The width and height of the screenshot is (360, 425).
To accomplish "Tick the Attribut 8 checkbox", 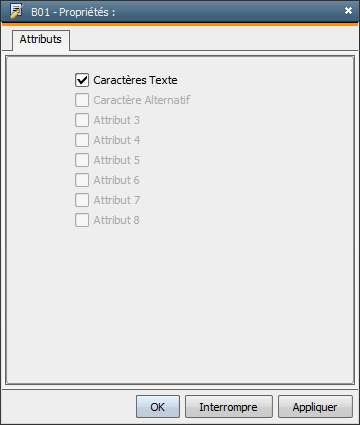I will coord(82,220).
